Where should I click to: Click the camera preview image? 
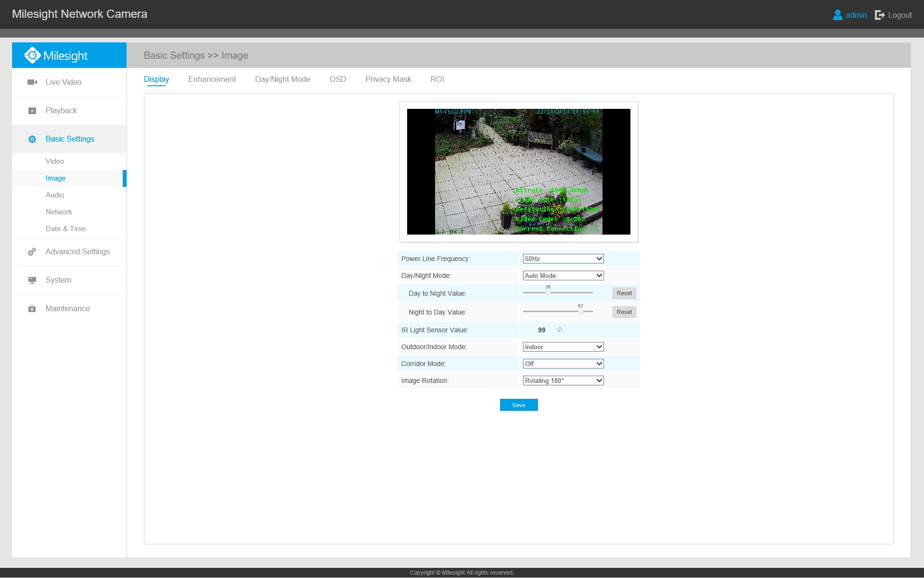click(x=518, y=171)
